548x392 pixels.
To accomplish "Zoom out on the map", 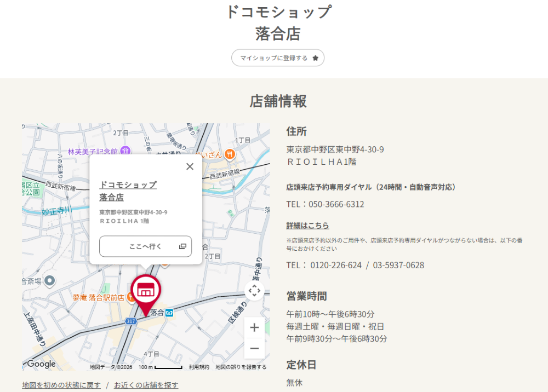I will (254, 348).
